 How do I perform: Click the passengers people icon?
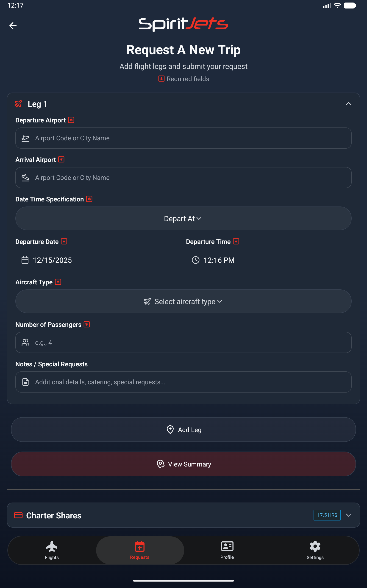(25, 342)
